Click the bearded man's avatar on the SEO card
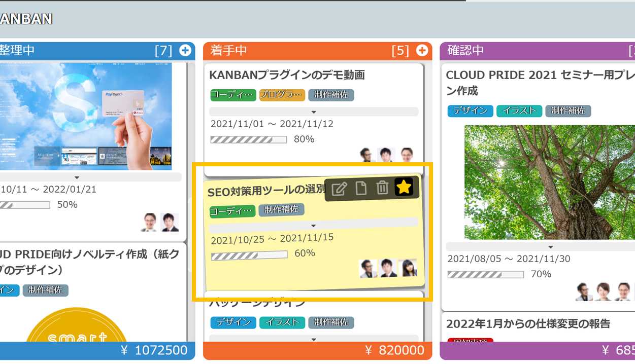Image resolution: width=635 pixels, height=364 pixels. tap(368, 268)
